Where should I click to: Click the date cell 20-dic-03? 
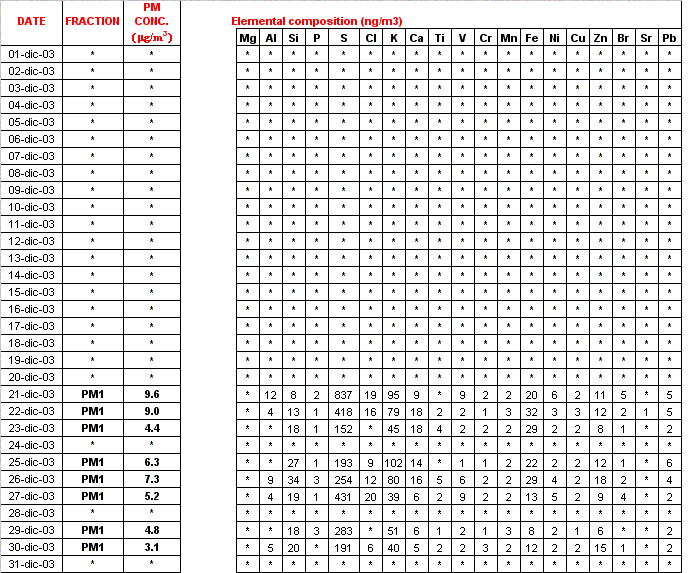(x=32, y=377)
